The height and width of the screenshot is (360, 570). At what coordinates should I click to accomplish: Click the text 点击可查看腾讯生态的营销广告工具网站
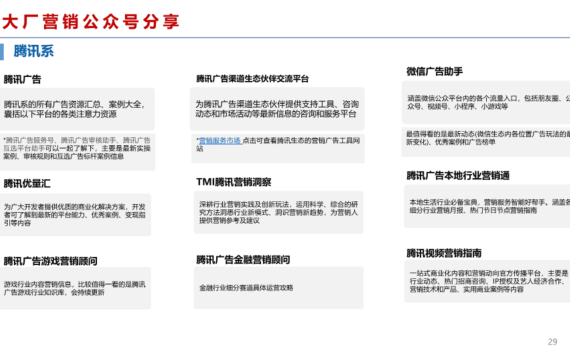click(278, 144)
